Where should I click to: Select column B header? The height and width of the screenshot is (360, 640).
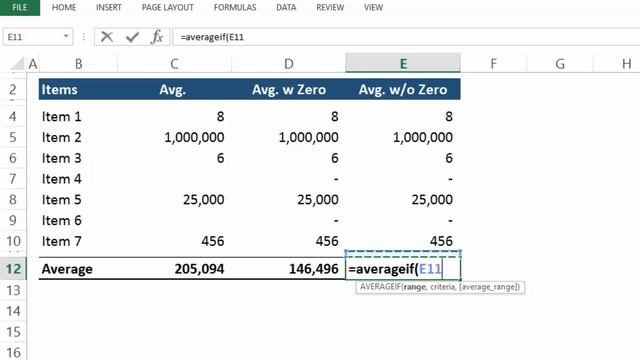78,64
